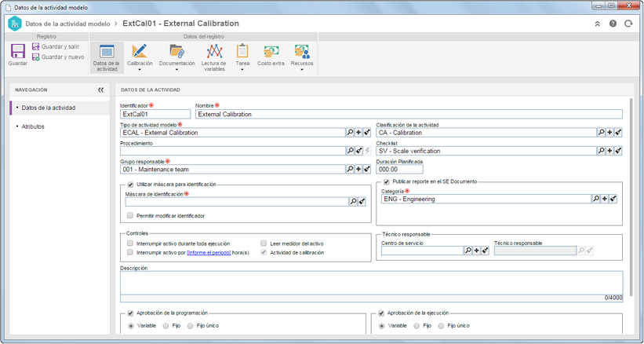Toggle Utilizar máscara para identificación checkbox
Image resolution: width=644 pixels, height=344 pixels.
tap(130, 185)
